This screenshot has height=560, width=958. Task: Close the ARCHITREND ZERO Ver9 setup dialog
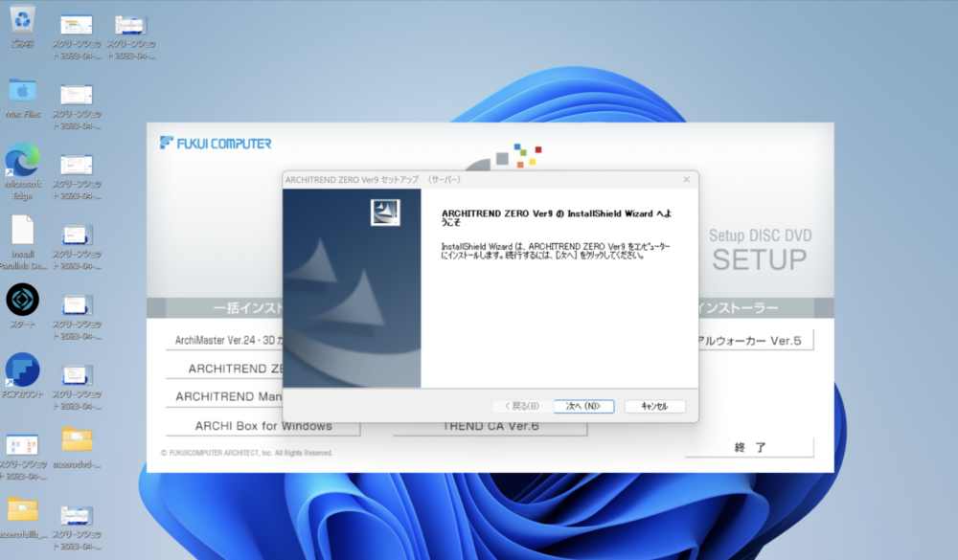coord(686,179)
